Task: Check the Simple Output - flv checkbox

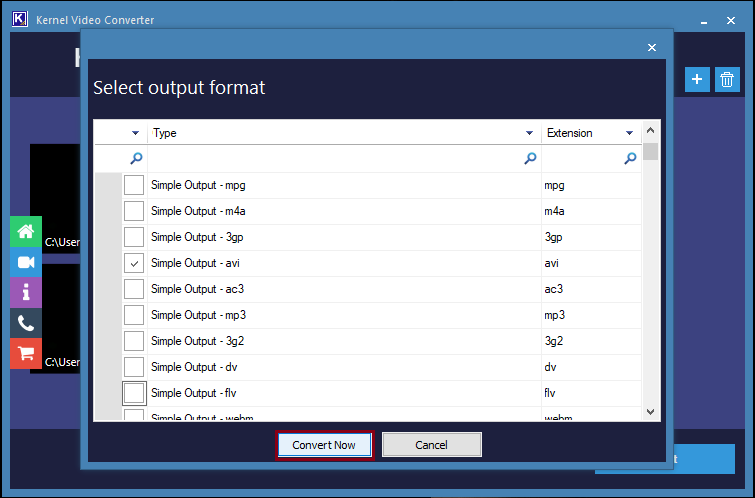Action: coord(134,393)
